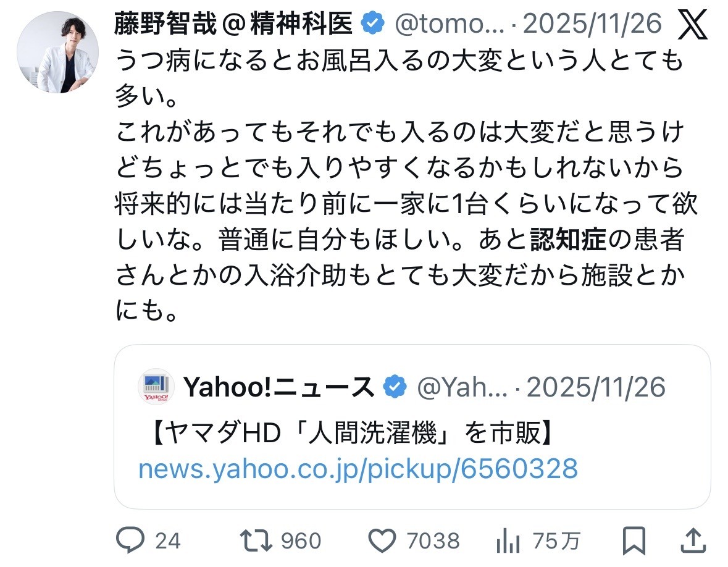Screen dimensions: 728x567
Task: Open view analytics bar chart icon
Action: [x=508, y=541]
